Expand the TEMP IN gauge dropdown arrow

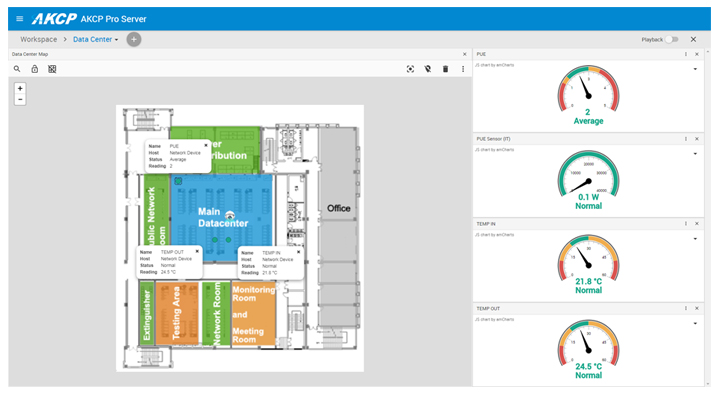tap(696, 239)
